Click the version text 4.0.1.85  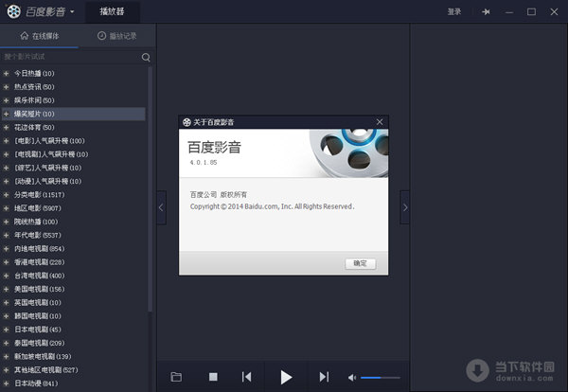(x=204, y=162)
